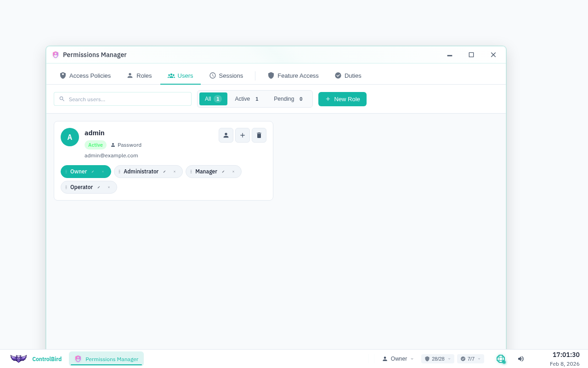Remove the Manager role with x icon
This screenshot has height=368, width=588.
[233, 172]
